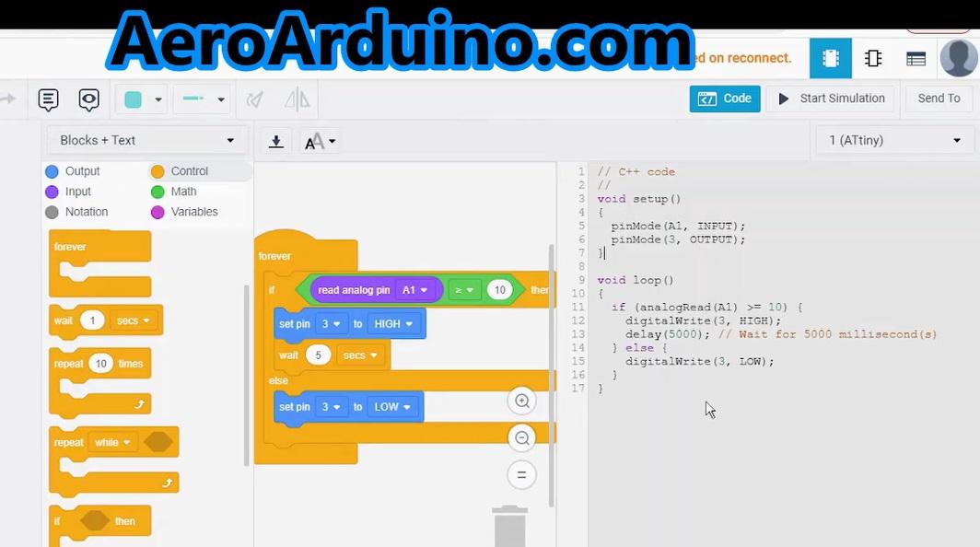Click the 10 comparison value field
The image size is (980, 547).
500,290
